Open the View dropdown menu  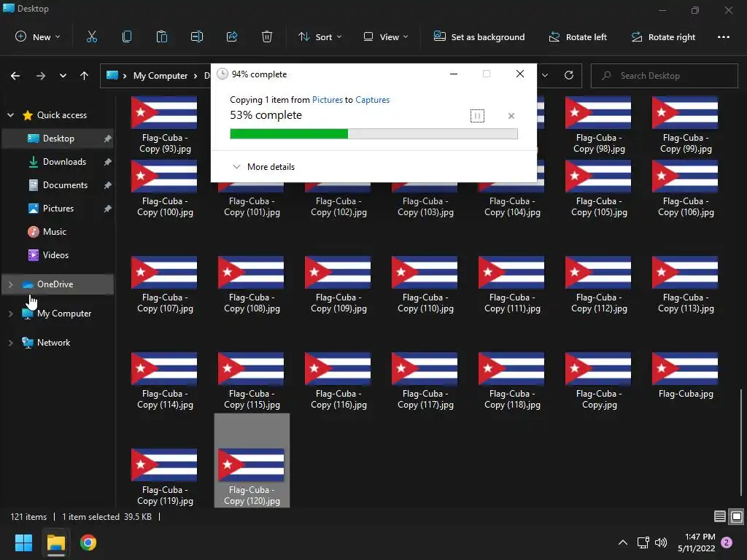point(385,36)
